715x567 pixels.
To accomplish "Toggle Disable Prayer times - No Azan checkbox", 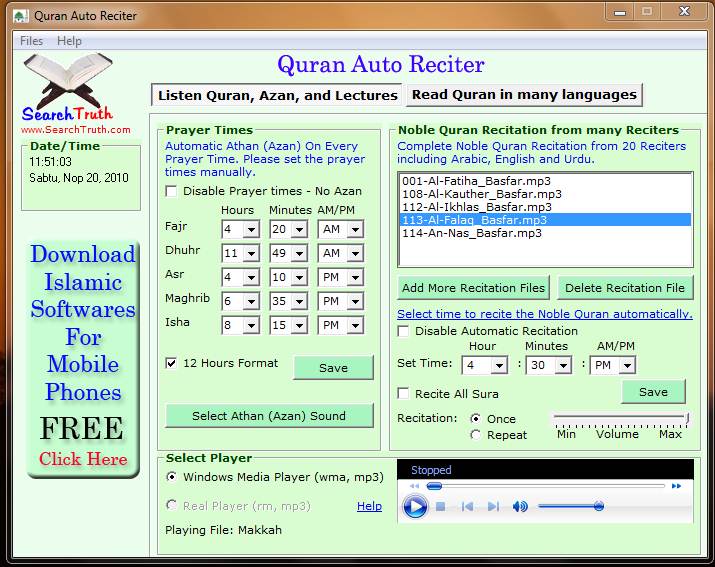I will [x=171, y=191].
